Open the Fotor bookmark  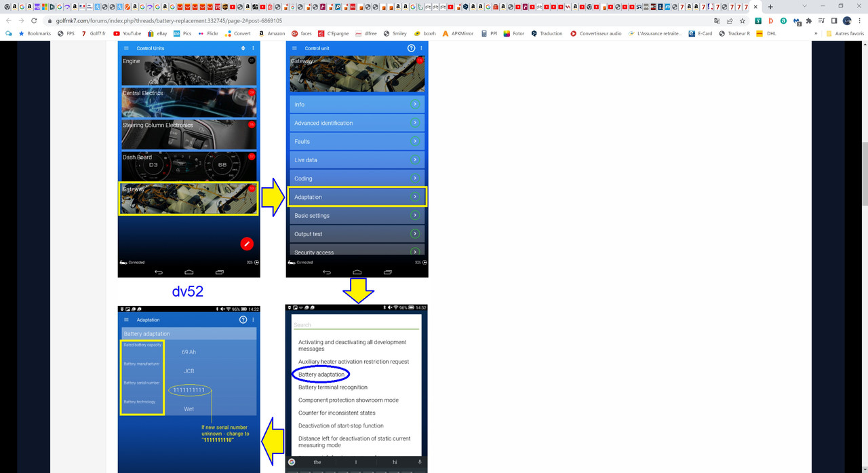(514, 33)
